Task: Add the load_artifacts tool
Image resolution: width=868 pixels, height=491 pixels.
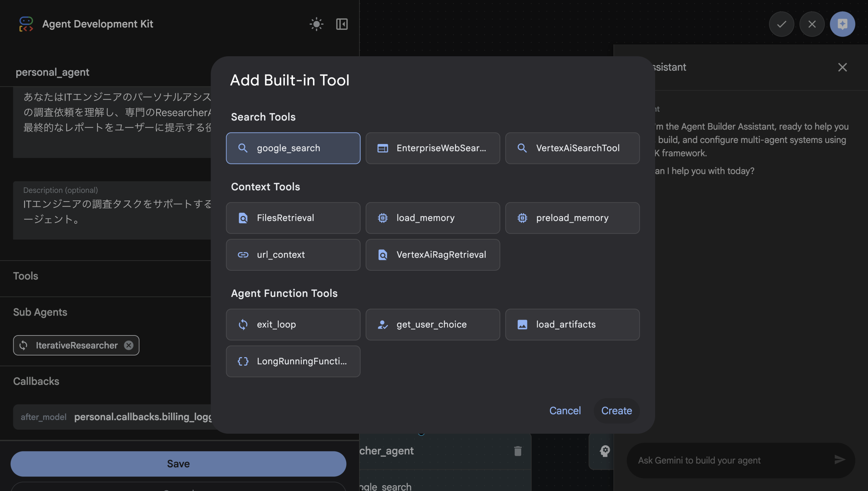Action: [x=572, y=324]
